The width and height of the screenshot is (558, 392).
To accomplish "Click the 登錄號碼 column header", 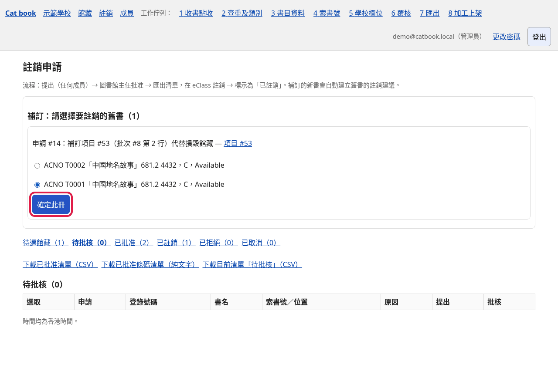I will tap(168, 302).
